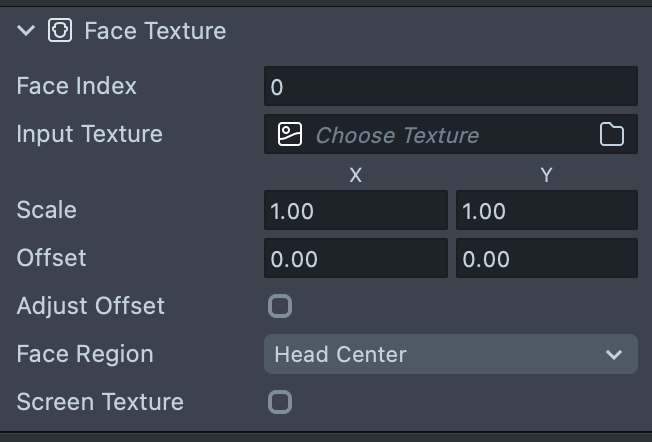Click the Choose Texture placeholder text

pos(397,135)
